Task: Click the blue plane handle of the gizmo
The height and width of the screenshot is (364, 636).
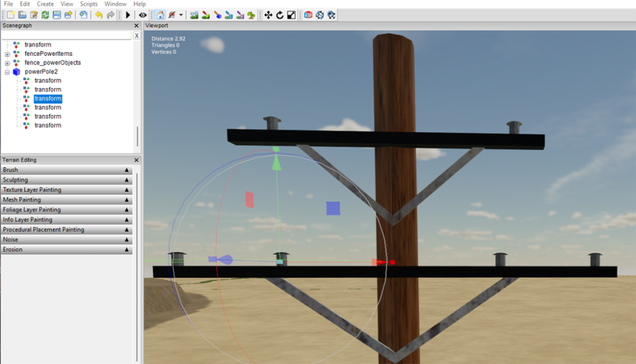Action: tap(333, 208)
